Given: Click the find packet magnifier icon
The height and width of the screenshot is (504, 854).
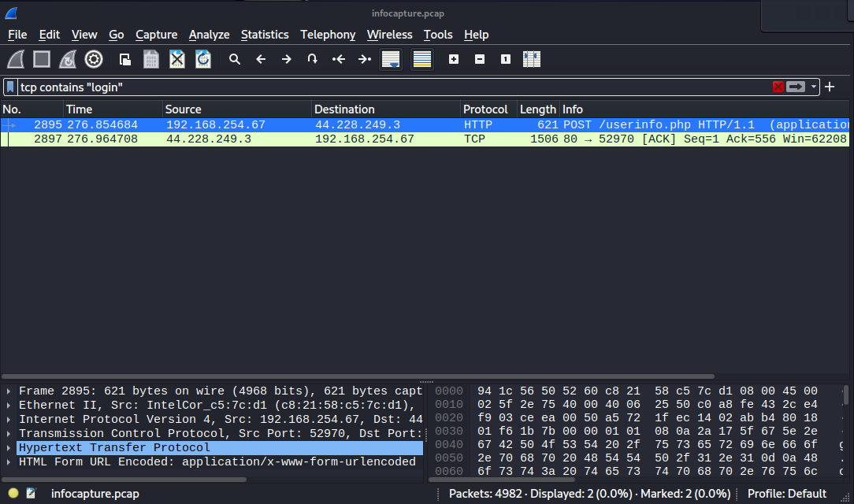Looking at the screenshot, I should pyautogui.click(x=235, y=59).
